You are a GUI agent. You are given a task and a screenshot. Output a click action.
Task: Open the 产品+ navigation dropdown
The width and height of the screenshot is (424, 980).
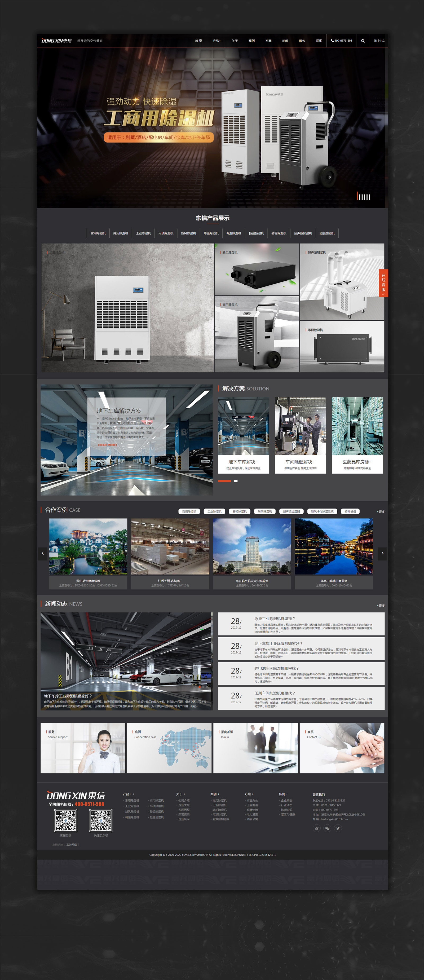(217, 41)
